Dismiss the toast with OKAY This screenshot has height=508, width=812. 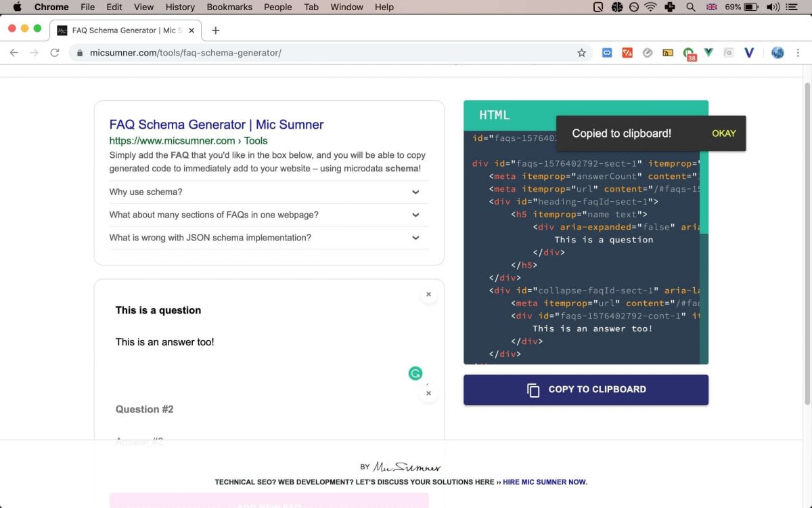[x=723, y=133]
